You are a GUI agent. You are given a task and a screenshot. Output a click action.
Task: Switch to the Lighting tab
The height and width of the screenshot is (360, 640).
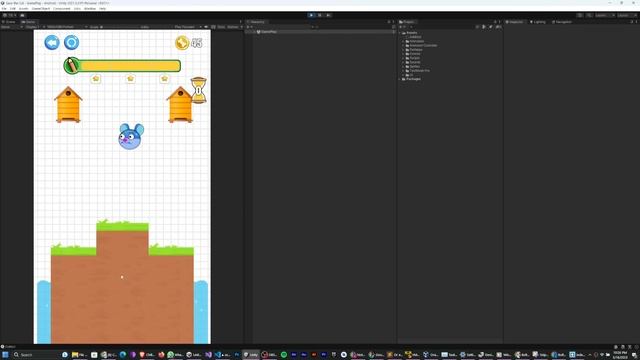click(538, 22)
